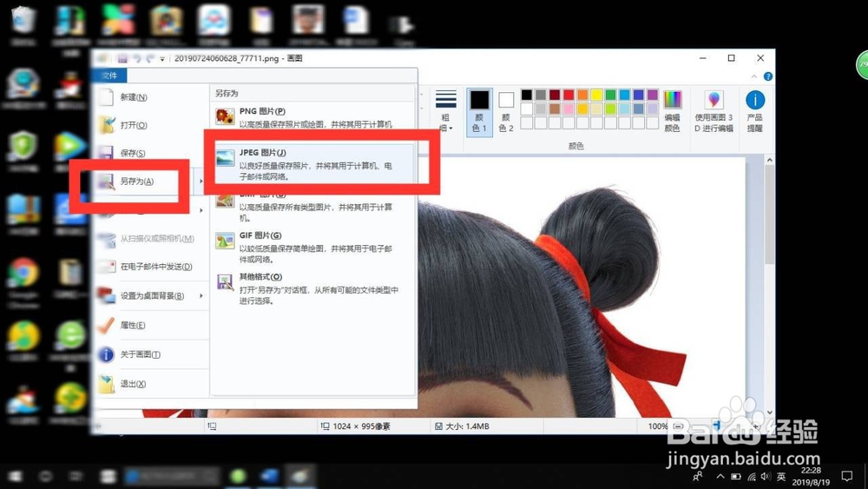Collapse the ribbon with the chevron icon
868x489 pixels.
point(754,76)
